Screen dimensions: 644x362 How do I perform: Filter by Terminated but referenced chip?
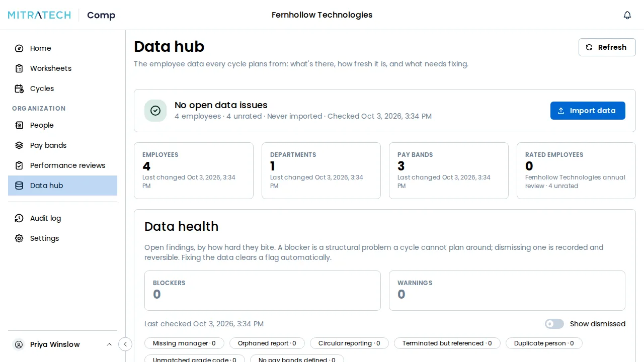447,343
